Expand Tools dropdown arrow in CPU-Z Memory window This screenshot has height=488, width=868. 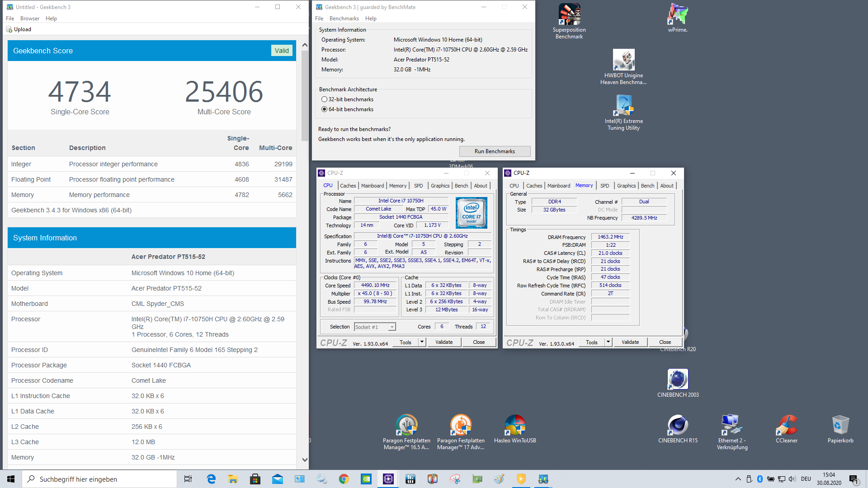tap(608, 342)
